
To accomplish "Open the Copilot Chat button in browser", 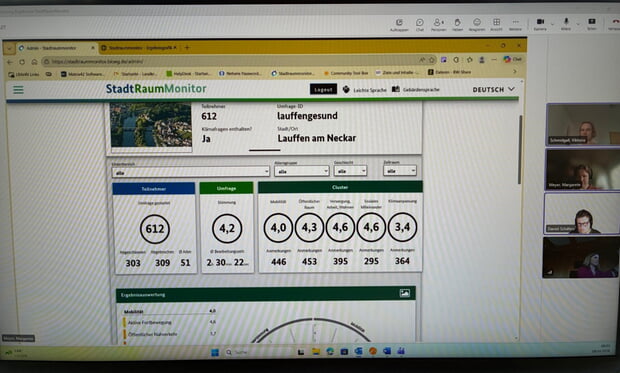I will [512, 59].
